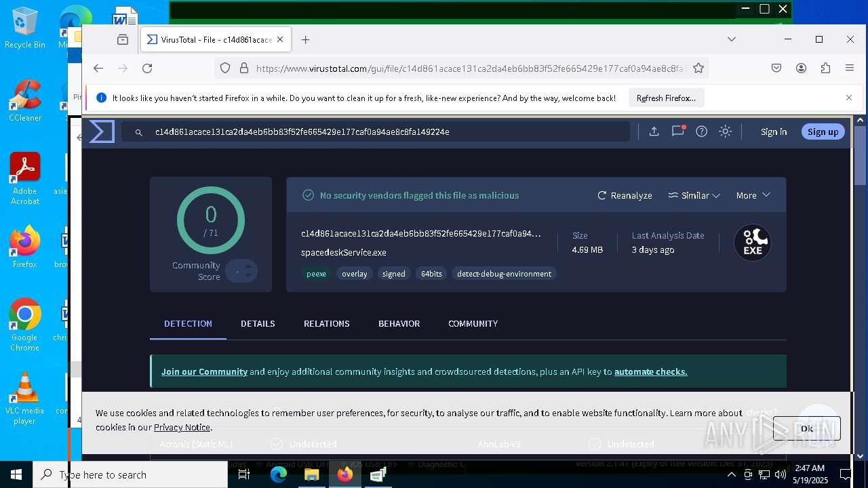Screen dimensions: 868x488
Task: Click the community score vote control
Action: (x=241, y=271)
